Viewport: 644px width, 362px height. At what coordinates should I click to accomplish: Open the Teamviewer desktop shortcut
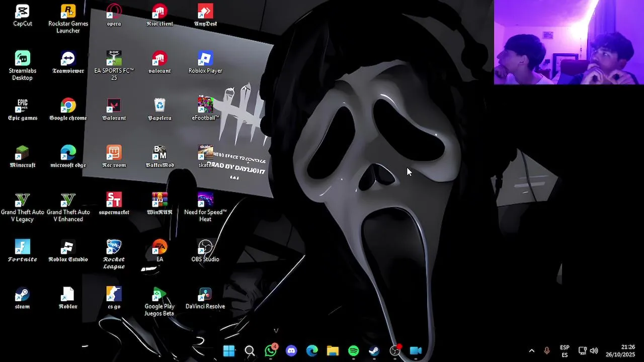coord(68,62)
